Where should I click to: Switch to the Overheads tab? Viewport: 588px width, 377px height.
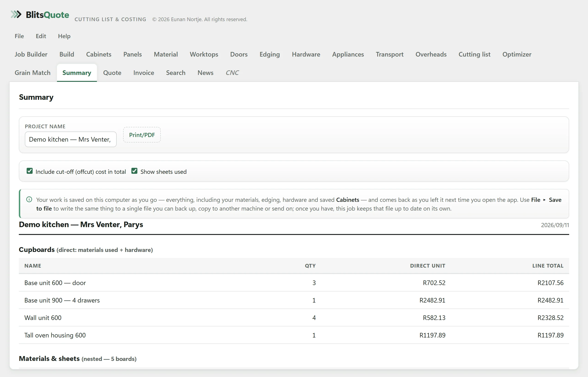pyautogui.click(x=431, y=54)
